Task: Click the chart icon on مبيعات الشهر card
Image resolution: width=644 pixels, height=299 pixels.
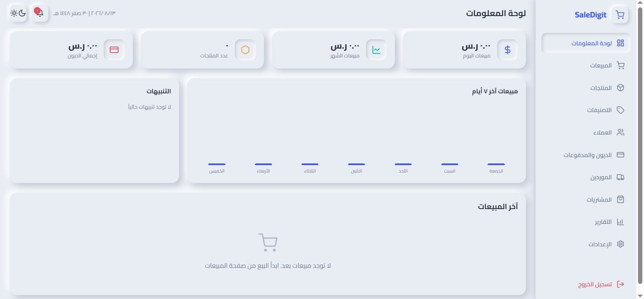Action: pos(376,50)
